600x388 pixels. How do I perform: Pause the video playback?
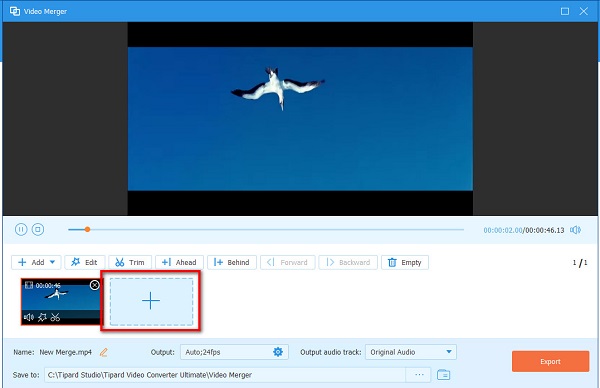(21, 230)
